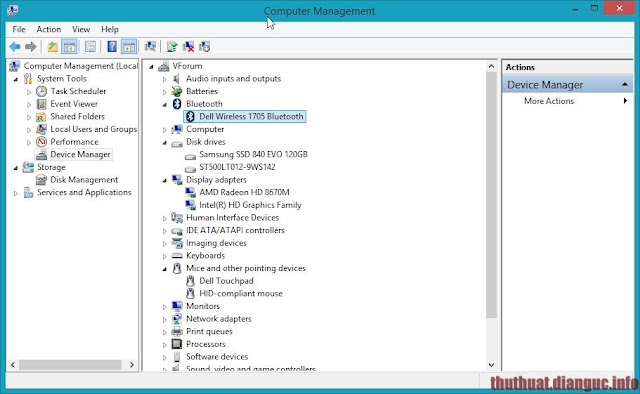
Task: Expand Human Interface Devices node
Action: click(x=164, y=218)
